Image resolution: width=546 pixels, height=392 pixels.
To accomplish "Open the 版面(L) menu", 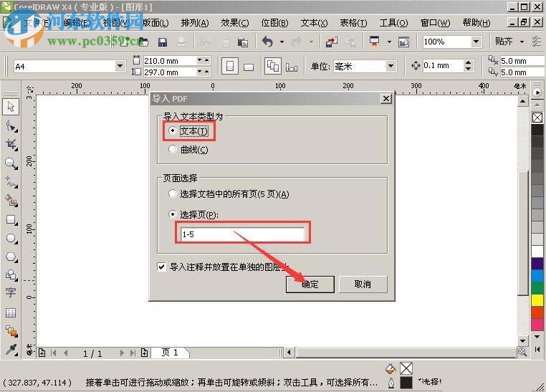I will (x=155, y=23).
